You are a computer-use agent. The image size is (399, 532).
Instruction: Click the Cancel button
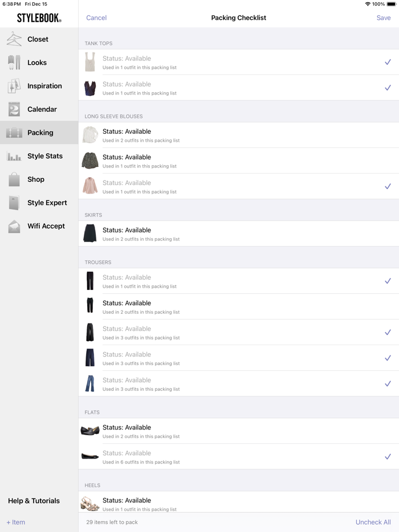pos(96,18)
